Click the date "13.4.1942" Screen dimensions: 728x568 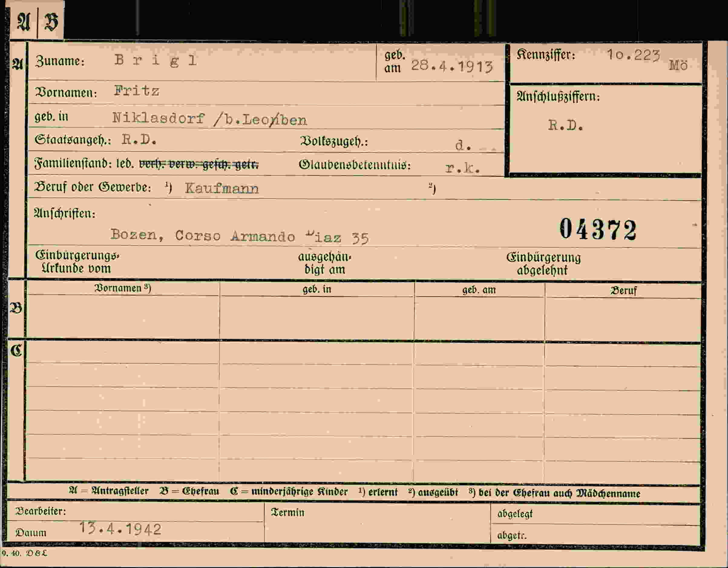click(x=120, y=529)
